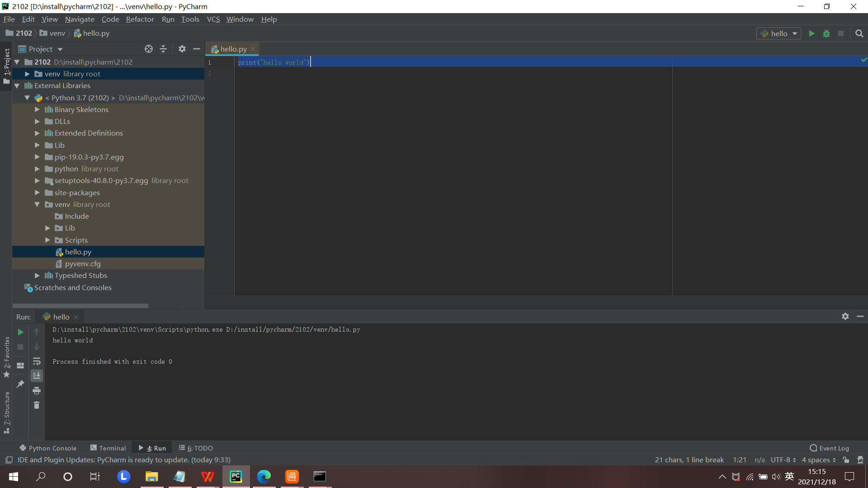Viewport: 868px width, 488px height.
Task: Toggle scroll to end in Run console
Action: coord(37,376)
